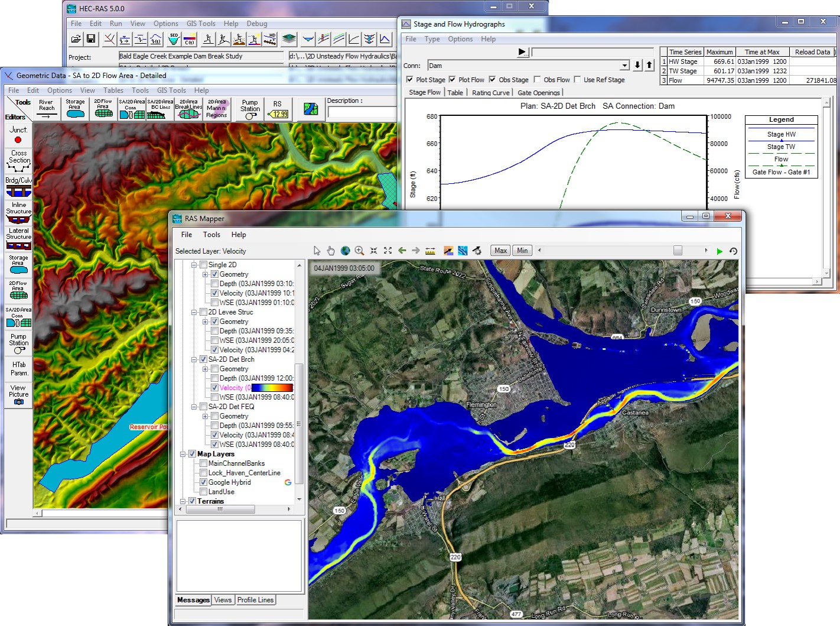
Task: Click the measure ruler tool in RAS Mapper
Action: coord(430,251)
